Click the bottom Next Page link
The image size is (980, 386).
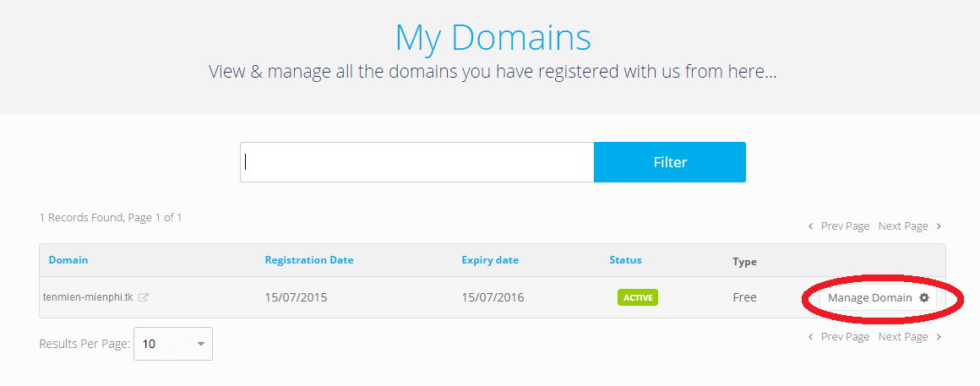click(903, 337)
